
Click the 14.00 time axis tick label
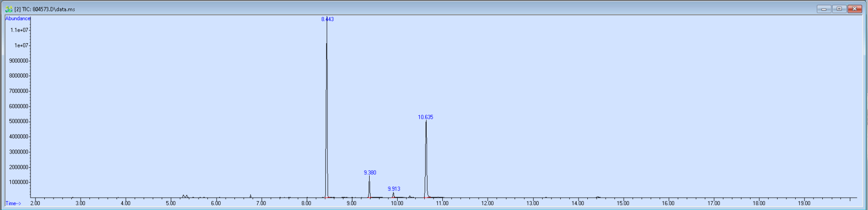(x=578, y=203)
